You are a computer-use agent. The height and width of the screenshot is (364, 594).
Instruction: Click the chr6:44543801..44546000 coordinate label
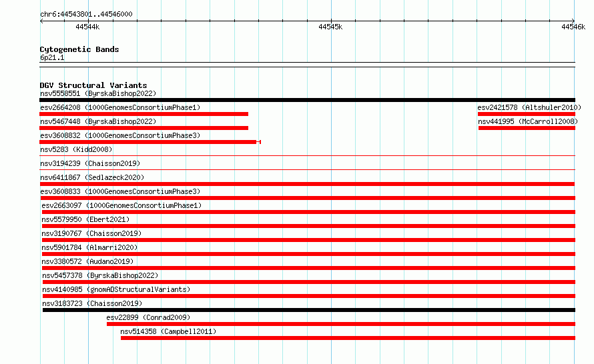[86, 14]
